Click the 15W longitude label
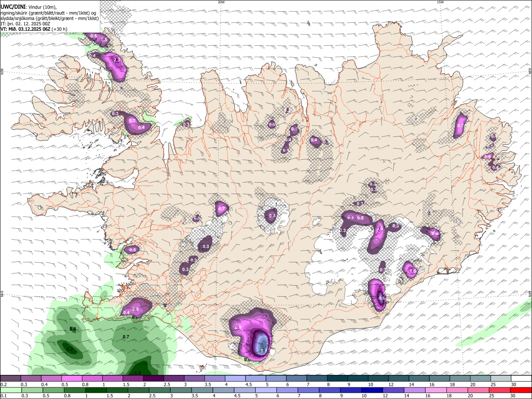The height and width of the screenshot is (399, 532). (440, 2)
